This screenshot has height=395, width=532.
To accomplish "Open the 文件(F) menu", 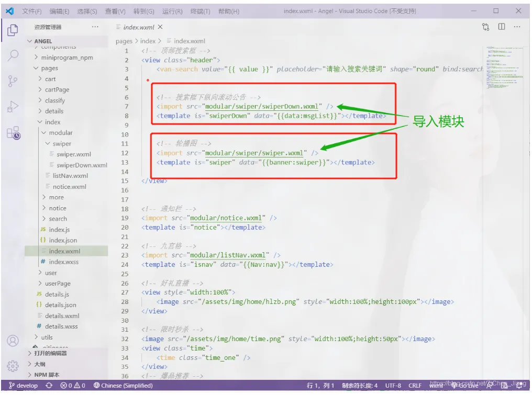I will (31, 11).
